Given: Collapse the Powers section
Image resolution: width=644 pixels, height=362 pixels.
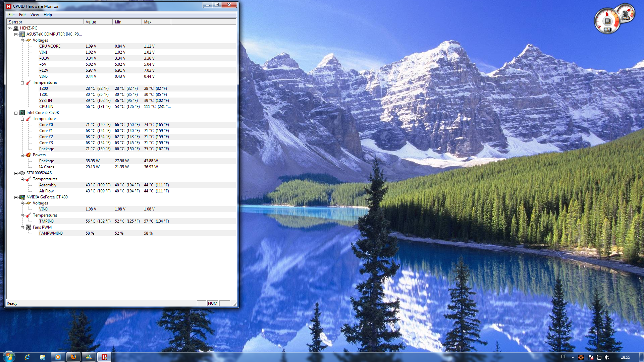Looking at the screenshot, I should tap(22, 155).
